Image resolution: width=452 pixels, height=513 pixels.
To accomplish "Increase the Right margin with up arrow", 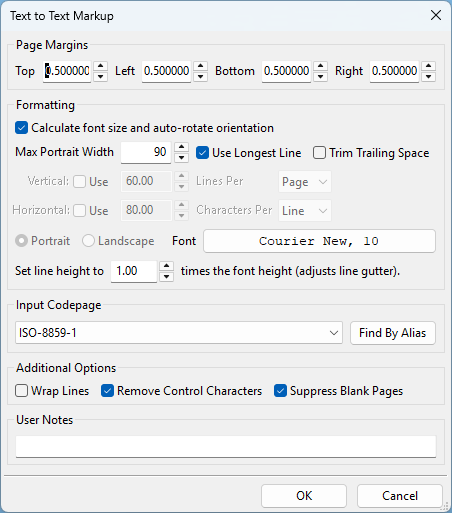I will click(428, 66).
